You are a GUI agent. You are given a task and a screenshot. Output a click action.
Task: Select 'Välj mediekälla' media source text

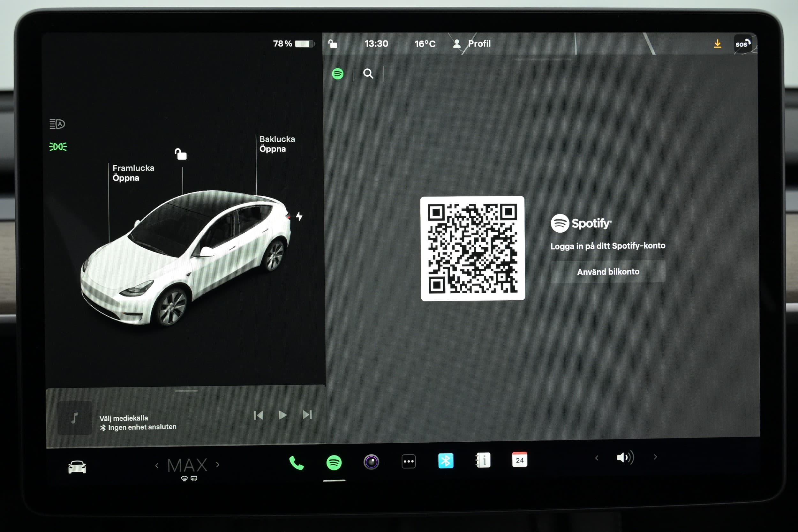pos(124,418)
